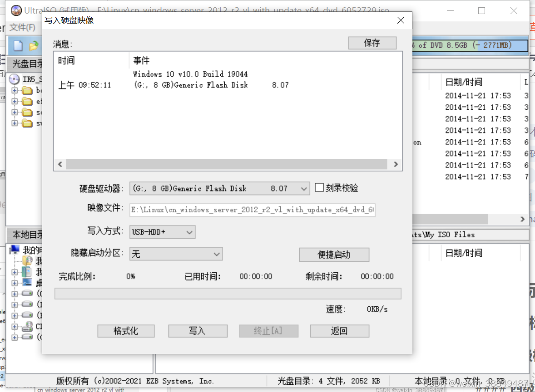Click the message list scroll-right arrow
The height and width of the screenshot is (392, 535).
click(x=396, y=164)
